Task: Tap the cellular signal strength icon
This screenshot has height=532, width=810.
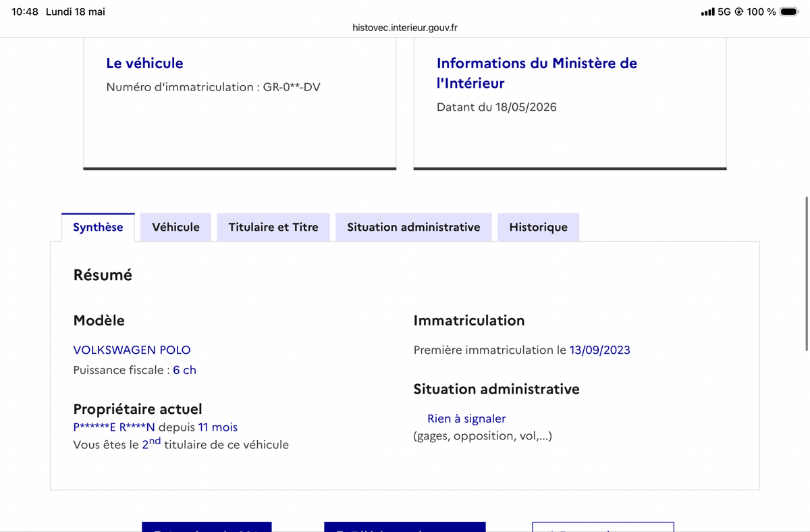Action: pos(707,11)
